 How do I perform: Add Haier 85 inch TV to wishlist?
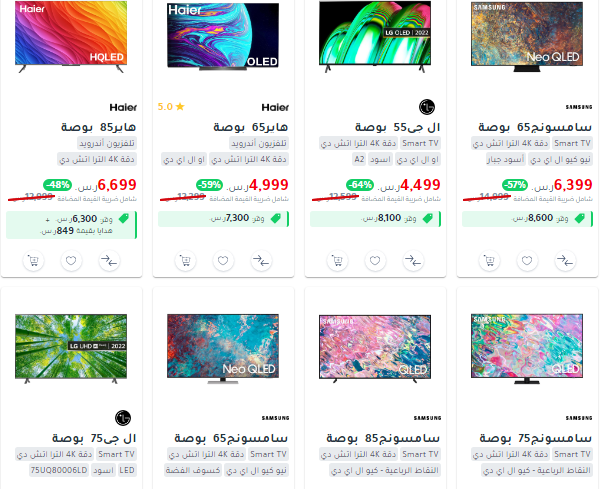click(x=71, y=261)
